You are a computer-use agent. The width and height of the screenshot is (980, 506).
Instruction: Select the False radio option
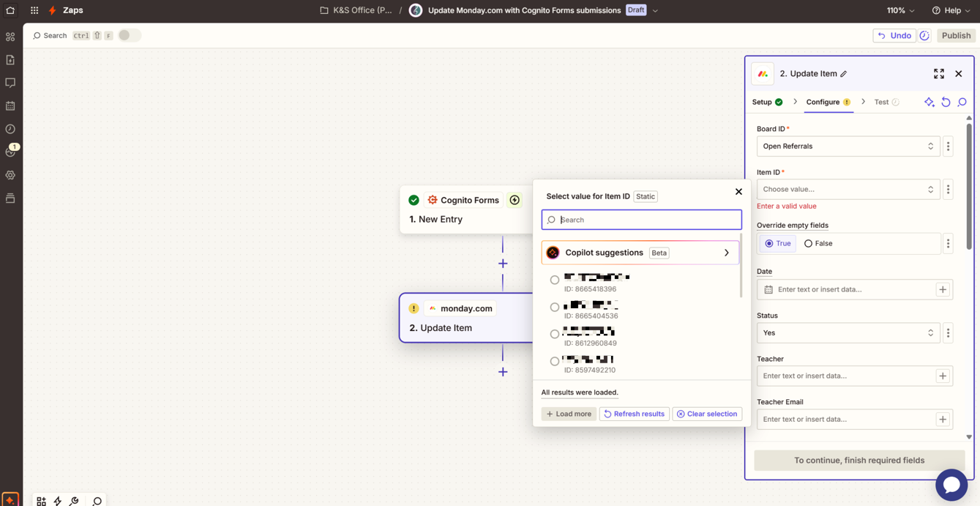tap(818, 244)
